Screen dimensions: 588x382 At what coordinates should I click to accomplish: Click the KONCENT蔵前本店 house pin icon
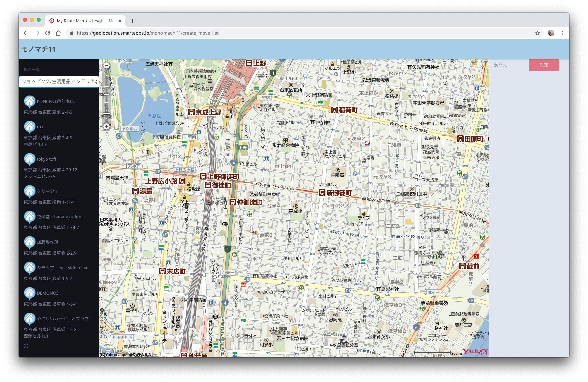tap(29, 101)
